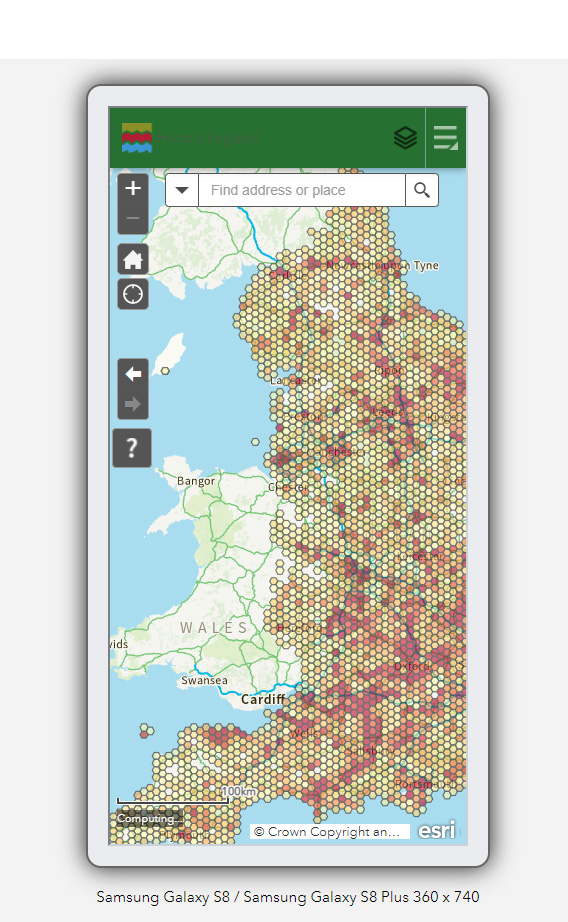Click the Historic England logo
This screenshot has width=568, height=922.
[137, 138]
